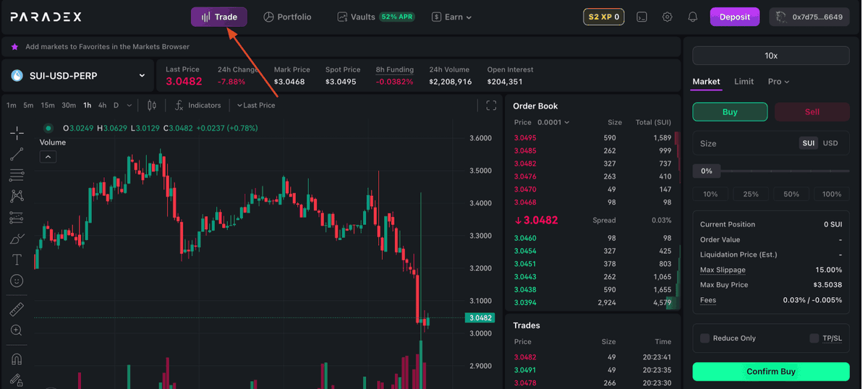Open the Fees info link

point(708,300)
